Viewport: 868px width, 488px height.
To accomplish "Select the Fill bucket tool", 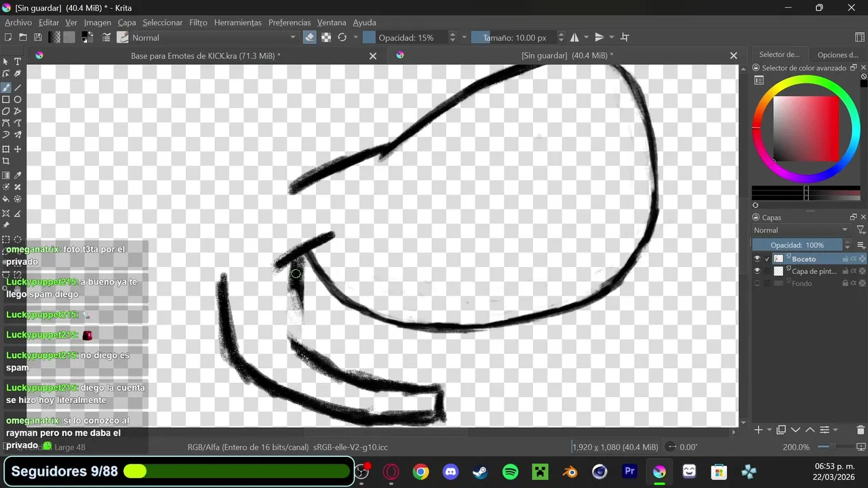I will pos(6,199).
